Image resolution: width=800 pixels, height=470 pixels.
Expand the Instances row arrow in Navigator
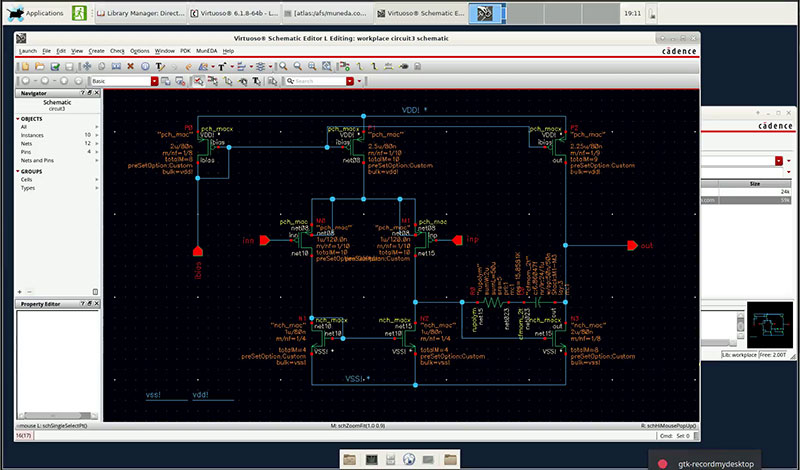tap(97, 135)
